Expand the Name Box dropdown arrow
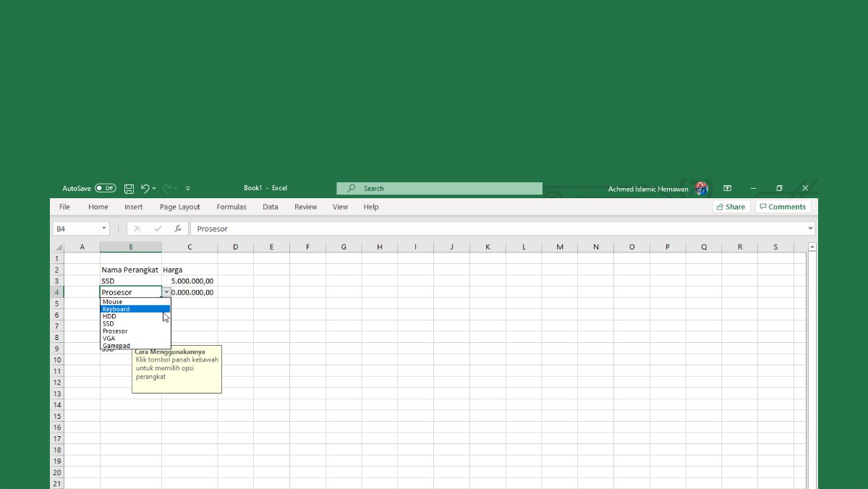The image size is (868, 489). (x=104, y=229)
